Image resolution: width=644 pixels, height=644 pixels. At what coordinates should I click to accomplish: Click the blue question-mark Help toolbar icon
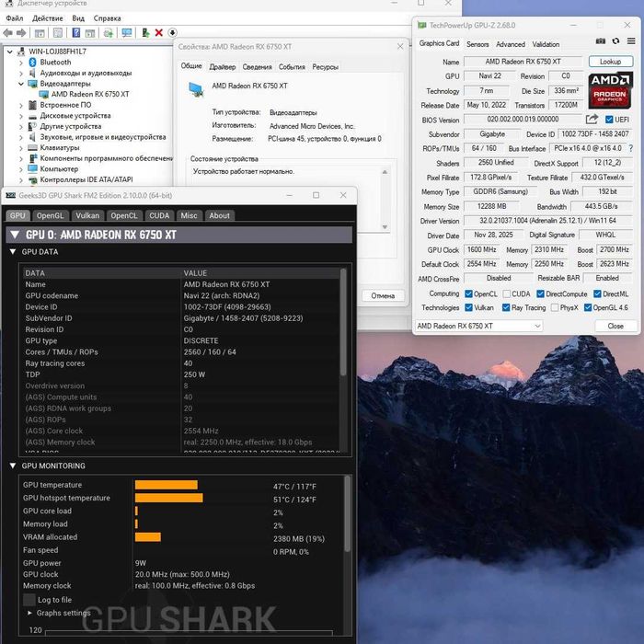point(76,33)
